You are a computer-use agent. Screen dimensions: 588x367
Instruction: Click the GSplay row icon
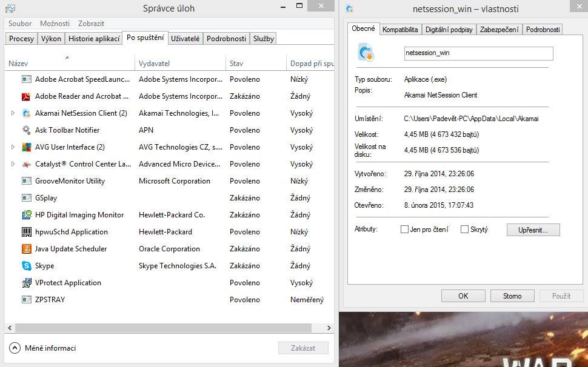point(26,197)
